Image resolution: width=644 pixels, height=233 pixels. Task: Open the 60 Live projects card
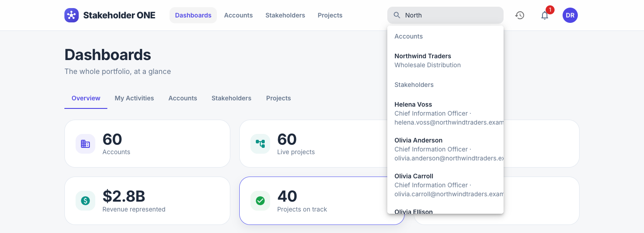[x=322, y=144]
